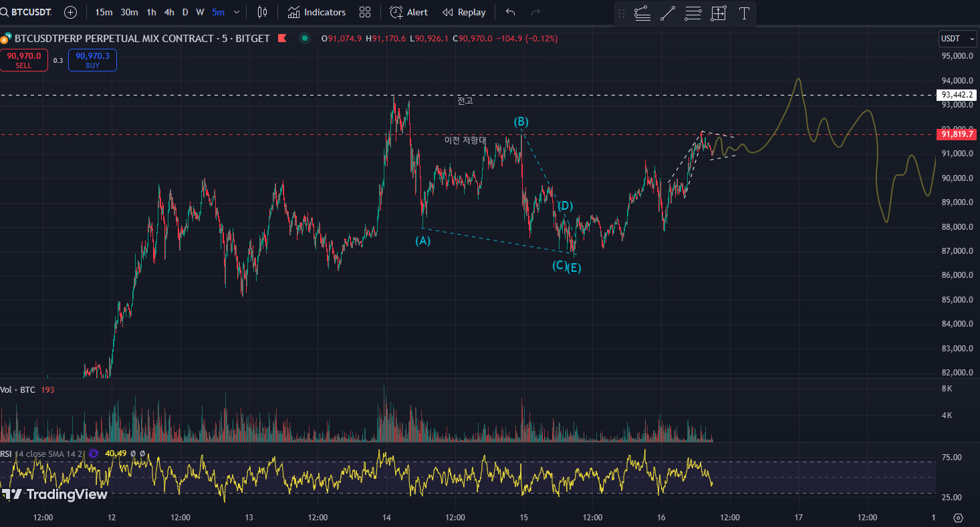This screenshot has height=527, width=980.
Task: Grab the floating drawing toolbar handle
Action: click(x=622, y=13)
